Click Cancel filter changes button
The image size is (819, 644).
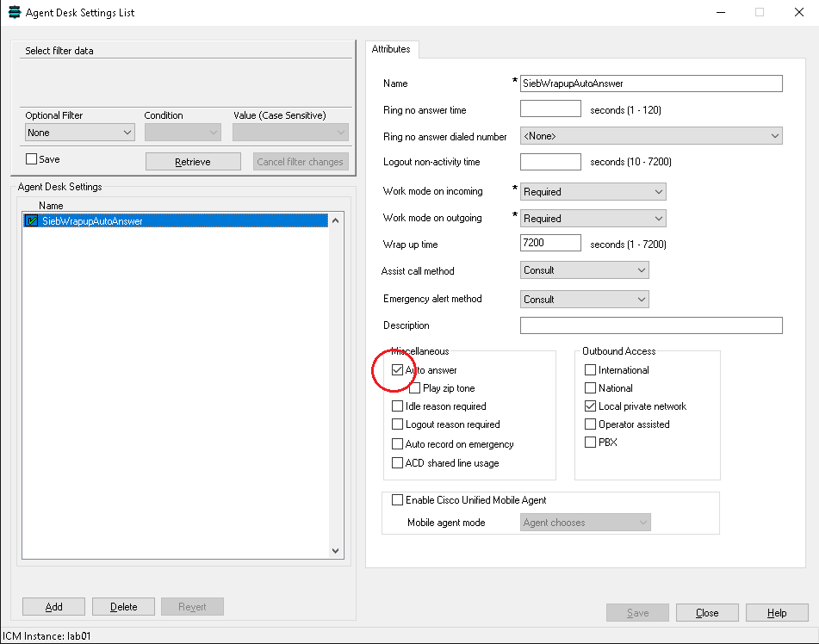(301, 162)
